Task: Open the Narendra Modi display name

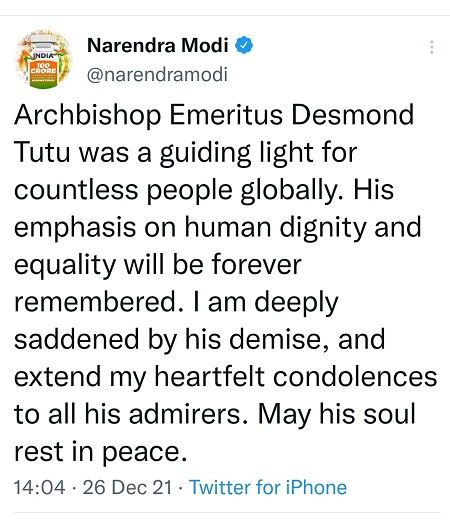Action: [158, 45]
